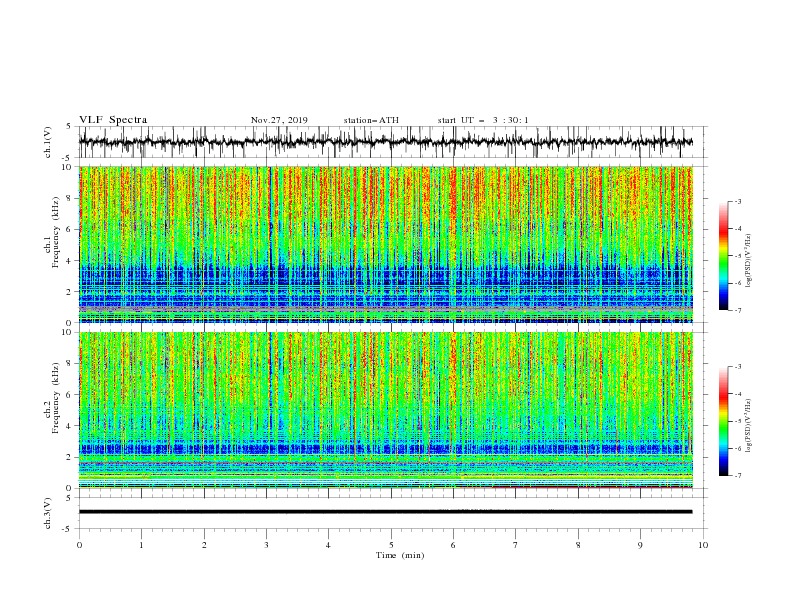The height and width of the screenshot is (612, 792).
Task: Click the "10" kHz tick on ch.1 axis
Action: pyautogui.click(x=69, y=167)
